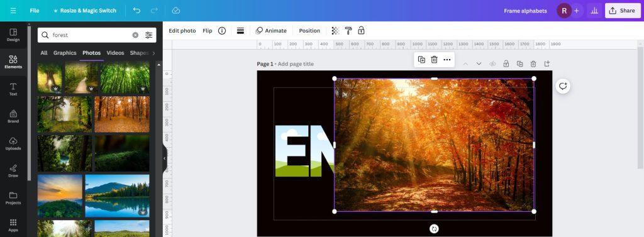Screen dimensions: 644x237
Task: Check cloud save status icon
Action: [x=176, y=11]
